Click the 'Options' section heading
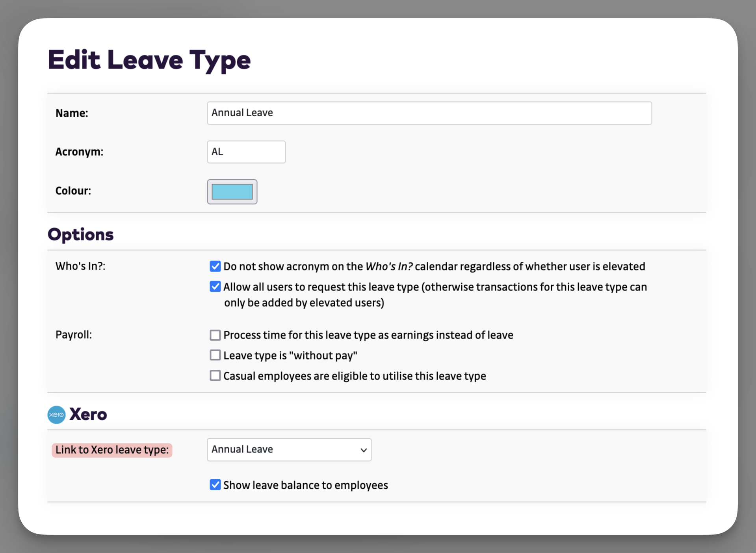 [80, 234]
